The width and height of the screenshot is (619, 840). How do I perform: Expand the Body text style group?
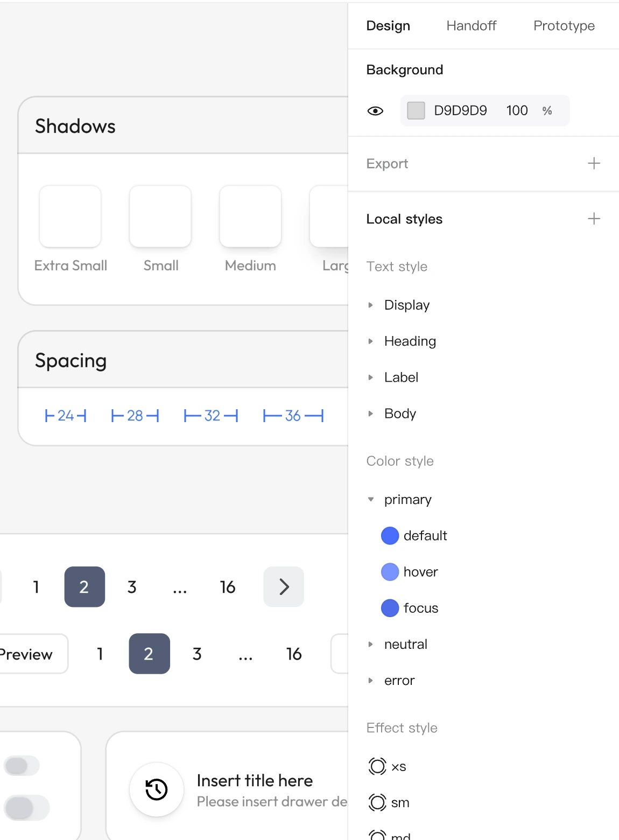coord(370,414)
